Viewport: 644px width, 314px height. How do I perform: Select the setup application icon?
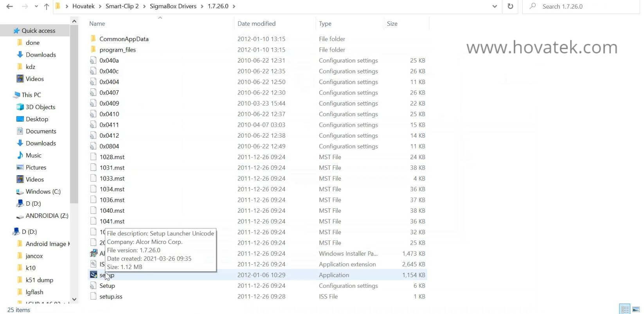94,275
